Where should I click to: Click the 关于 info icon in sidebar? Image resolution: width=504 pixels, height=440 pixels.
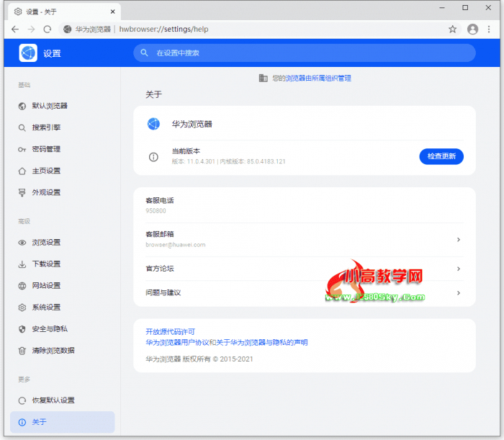[22, 422]
